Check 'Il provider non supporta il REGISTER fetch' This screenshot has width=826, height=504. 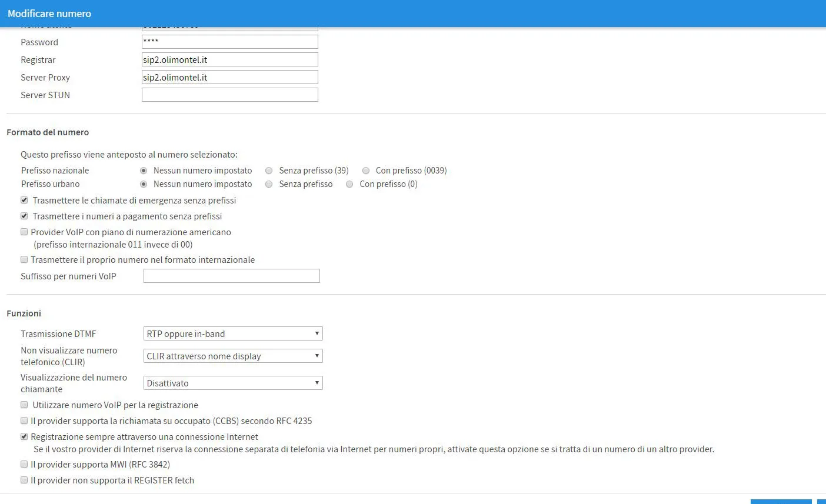click(24, 480)
